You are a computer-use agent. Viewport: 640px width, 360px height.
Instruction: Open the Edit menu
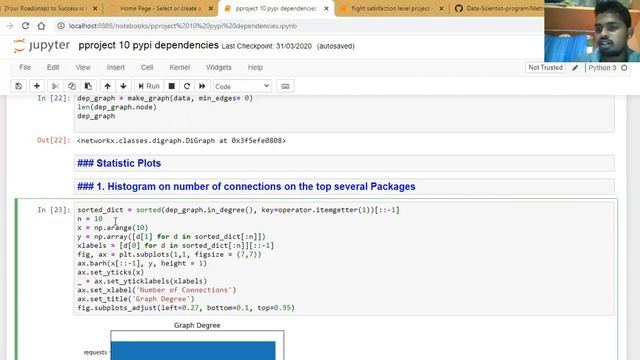(x=53, y=67)
